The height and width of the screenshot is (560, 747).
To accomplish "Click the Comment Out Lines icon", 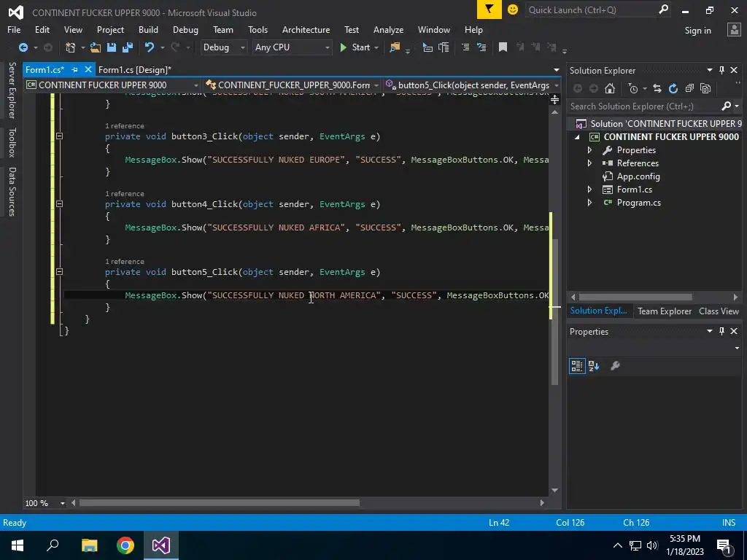I will pos(465,47).
